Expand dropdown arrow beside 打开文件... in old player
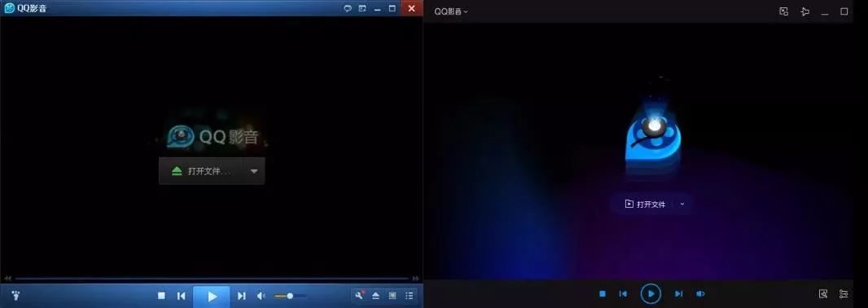This screenshot has height=308, width=868. [254, 171]
